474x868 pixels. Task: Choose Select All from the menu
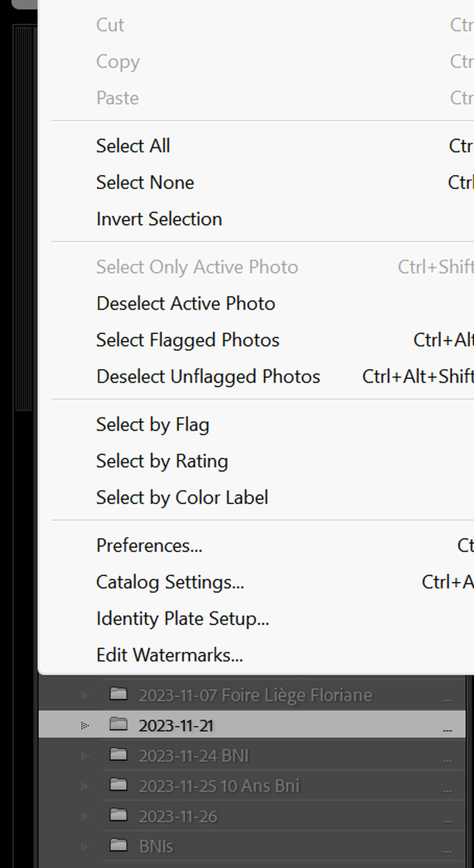(x=133, y=146)
